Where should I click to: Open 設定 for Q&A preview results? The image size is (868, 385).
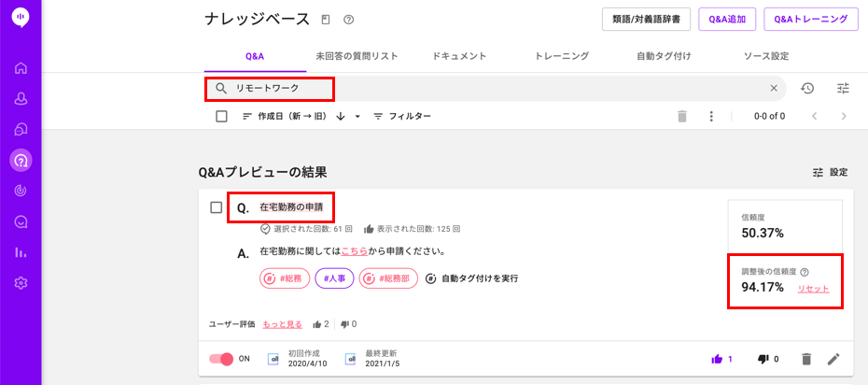tap(831, 172)
